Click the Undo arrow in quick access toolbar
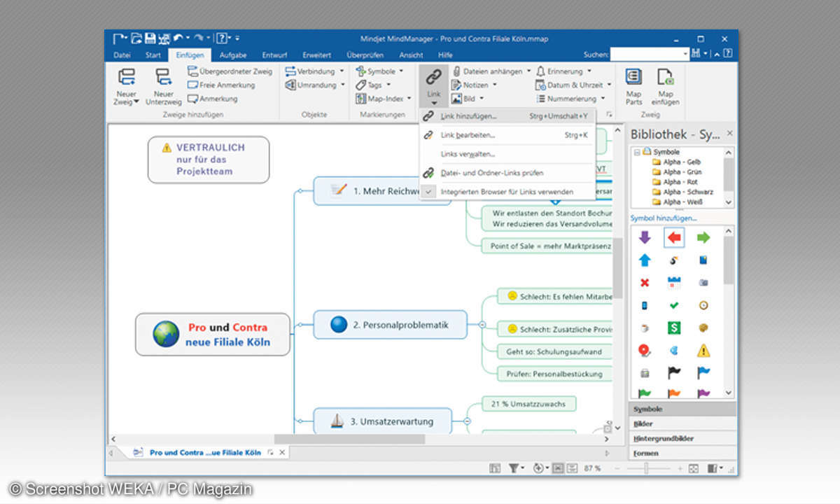 (x=178, y=38)
